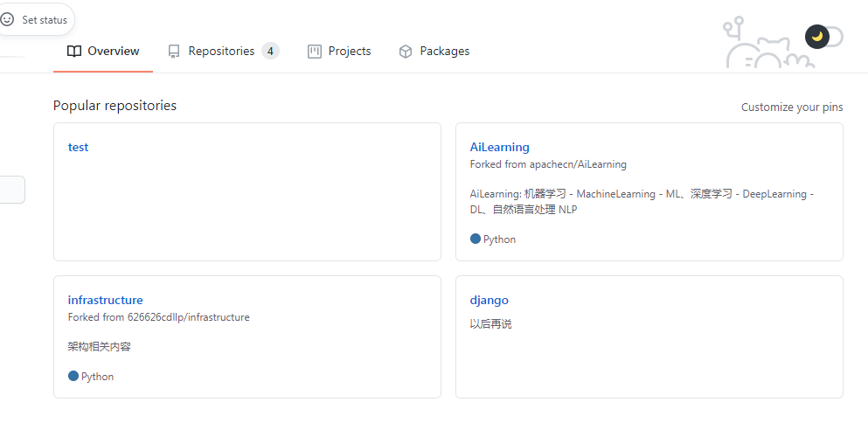Open the AiLearning repository link
This screenshot has height=430, width=868.
coord(499,147)
